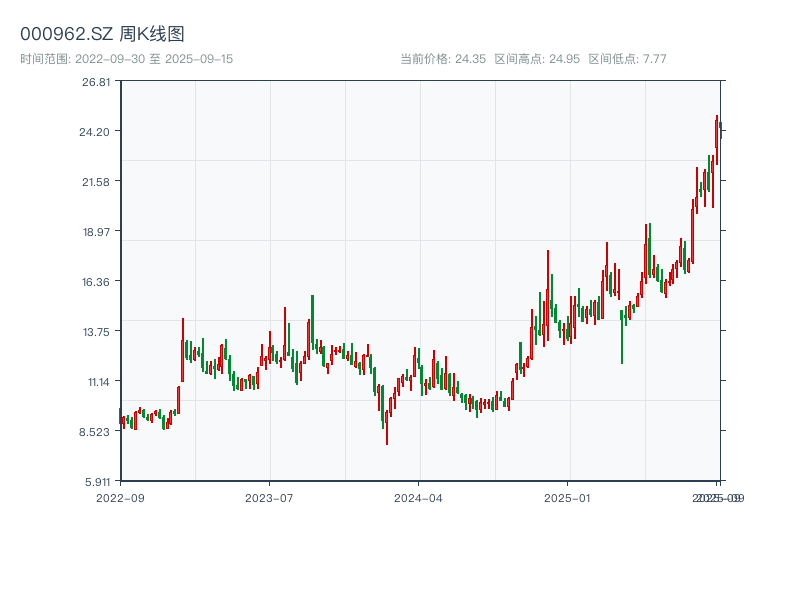Select the 13.75 y-axis value
The height and width of the screenshot is (600, 800).
pyautogui.click(x=96, y=332)
